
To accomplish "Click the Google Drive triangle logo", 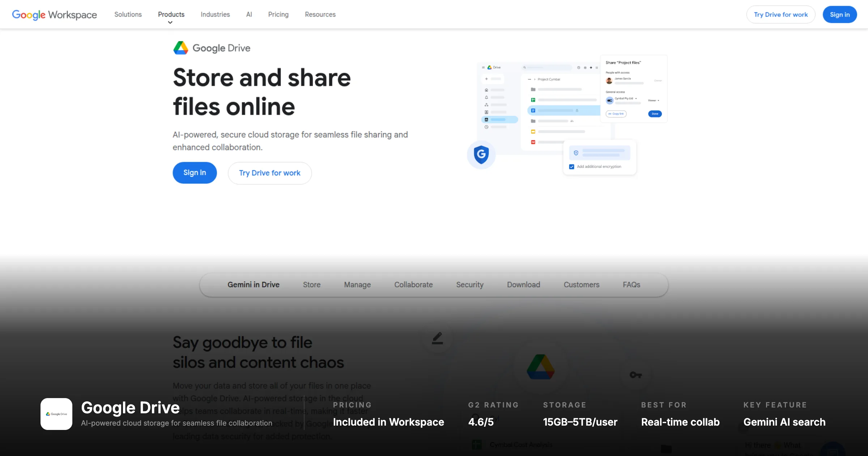I will click(180, 48).
